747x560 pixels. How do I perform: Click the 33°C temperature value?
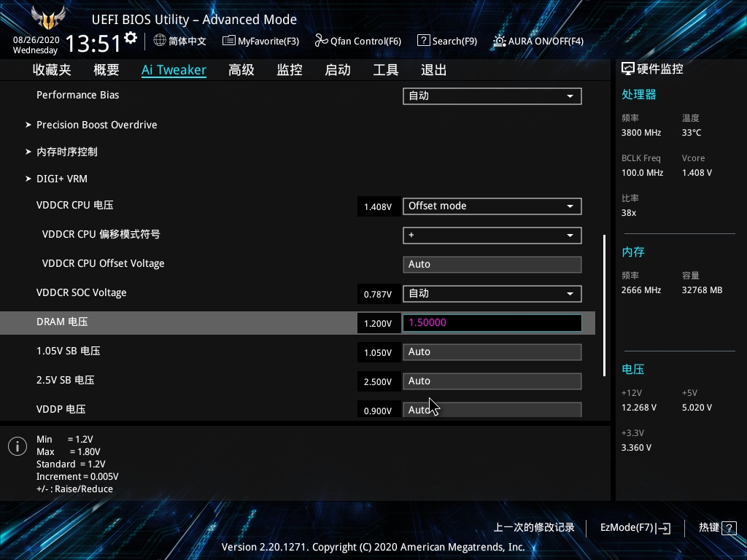click(x=692, y=133)
